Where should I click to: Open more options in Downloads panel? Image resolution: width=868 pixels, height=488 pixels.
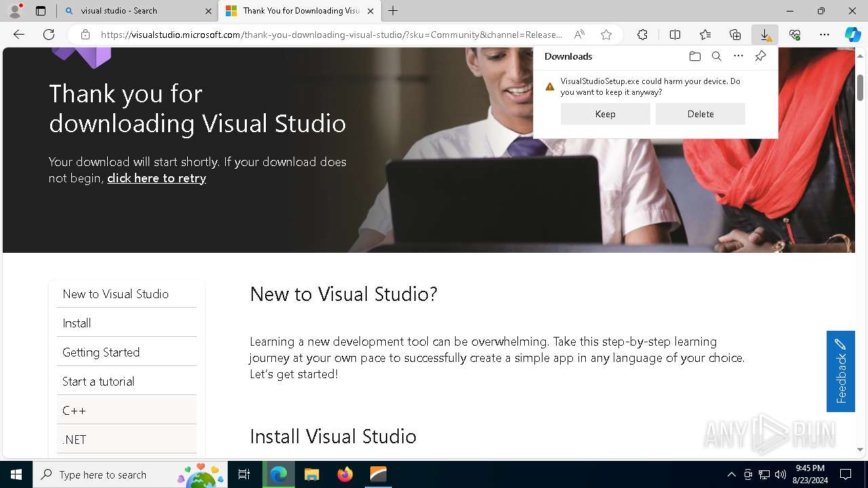pos(738,56)
